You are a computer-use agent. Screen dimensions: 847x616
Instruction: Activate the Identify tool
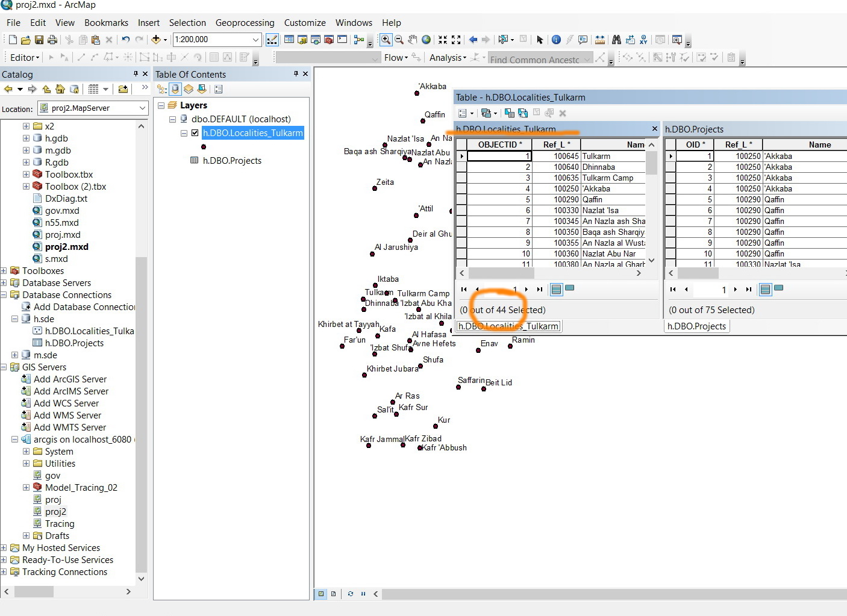point(556,40)
